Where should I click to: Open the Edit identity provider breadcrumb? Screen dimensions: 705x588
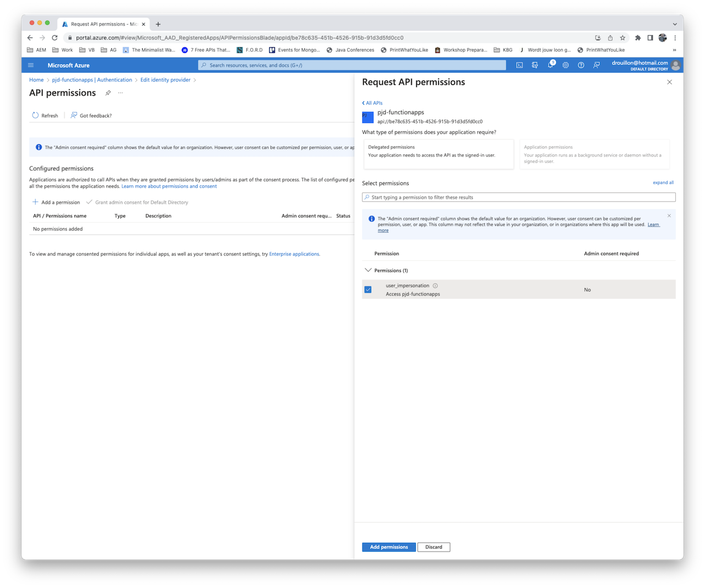click(x=165, y=80)
